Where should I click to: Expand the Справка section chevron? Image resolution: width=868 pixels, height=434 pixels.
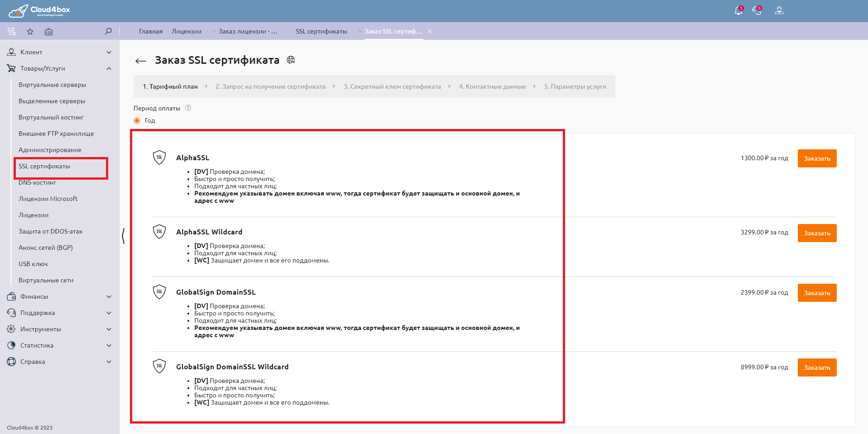pos(109,362)
